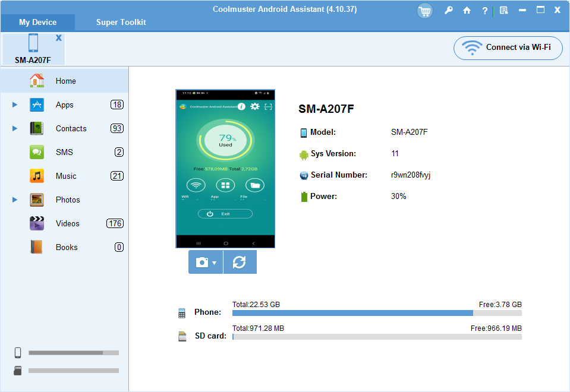
Task: Click the SD card icon by storage bar
Action: 182,336
